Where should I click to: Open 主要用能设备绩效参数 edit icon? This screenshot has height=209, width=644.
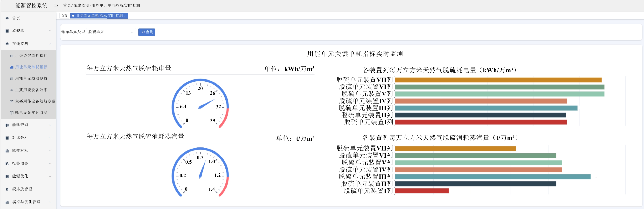(x=12, y=101)
